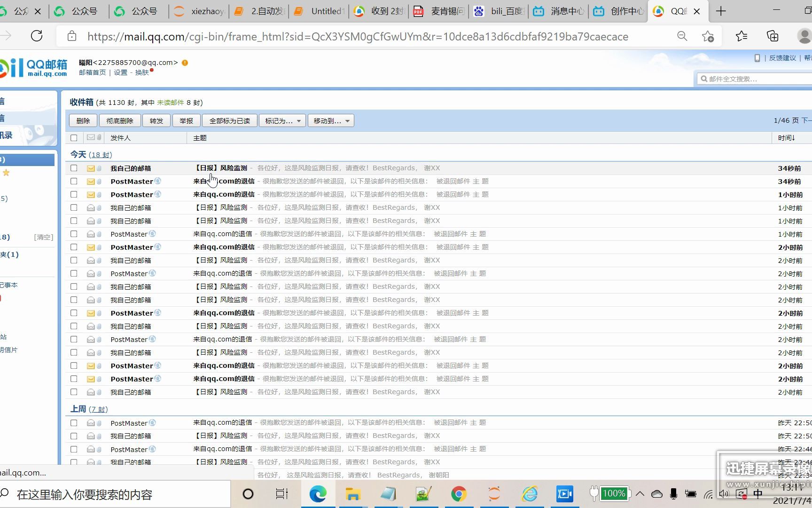This screenshot has height=508, width=812.
Task: Switch to the Untitled1 browser tab
Action: [x=320, y=11]
